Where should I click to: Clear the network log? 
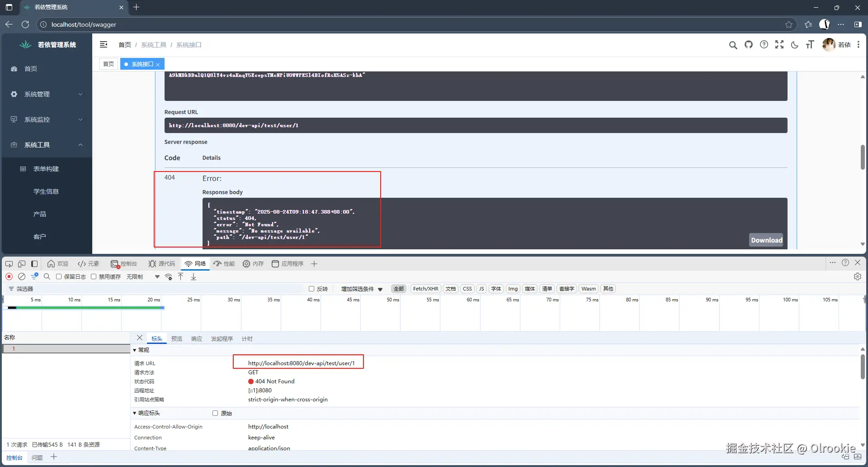pyautogui.click(x=22, y=276)
